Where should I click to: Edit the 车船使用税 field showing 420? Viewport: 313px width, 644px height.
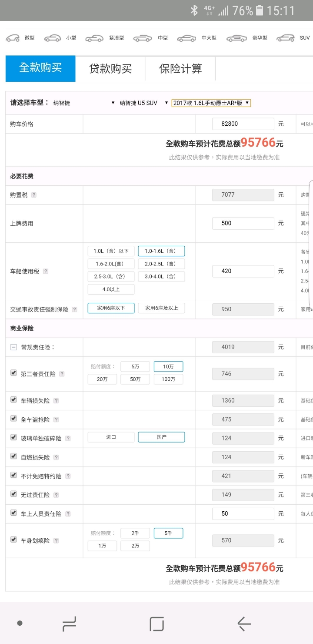point(243,271)
